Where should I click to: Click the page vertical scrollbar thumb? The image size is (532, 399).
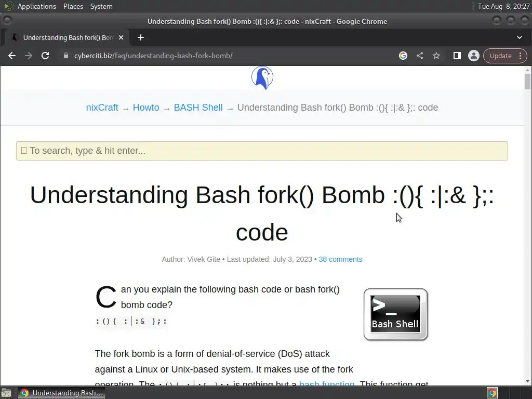pos(527,82)
